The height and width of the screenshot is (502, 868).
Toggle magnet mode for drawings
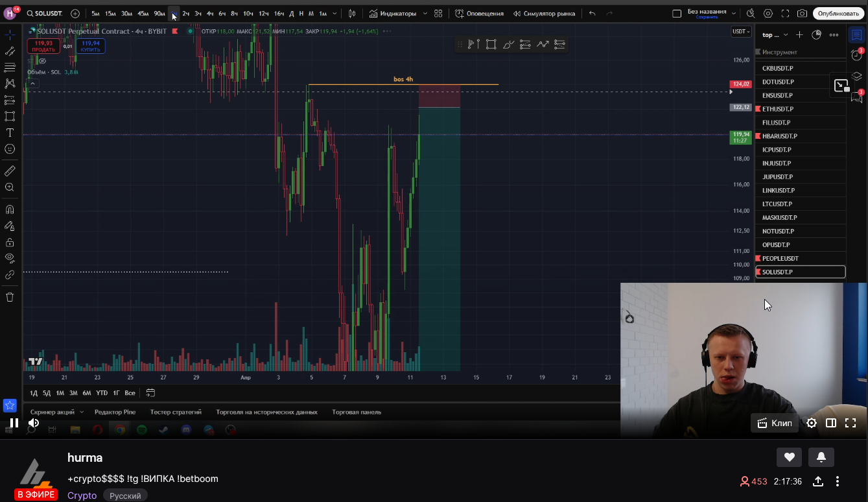tap(10, 209)
